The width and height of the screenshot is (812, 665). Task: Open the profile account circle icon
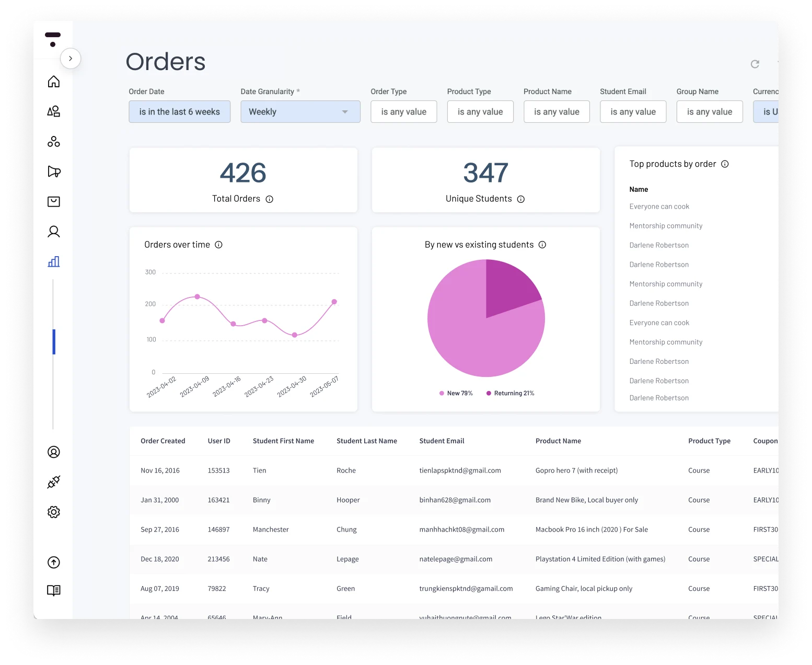tap(54, 452)
